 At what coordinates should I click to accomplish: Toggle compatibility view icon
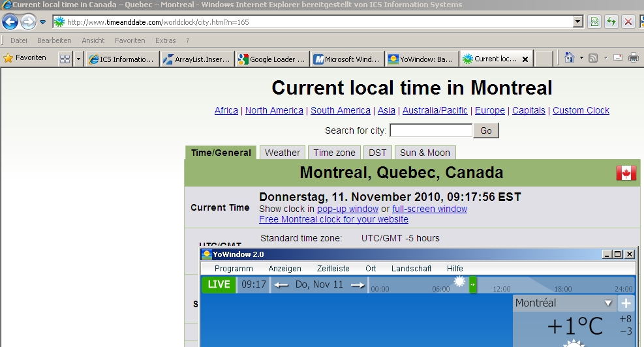tap(594, 22)
